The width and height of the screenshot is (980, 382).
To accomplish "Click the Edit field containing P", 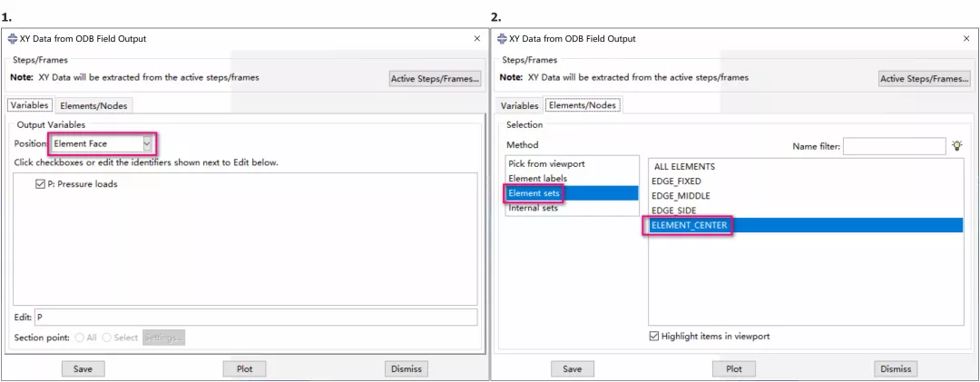I will (255, 317).
